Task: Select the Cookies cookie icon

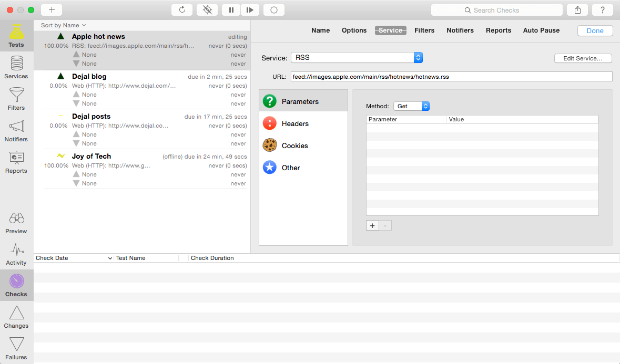Action: 270,145
